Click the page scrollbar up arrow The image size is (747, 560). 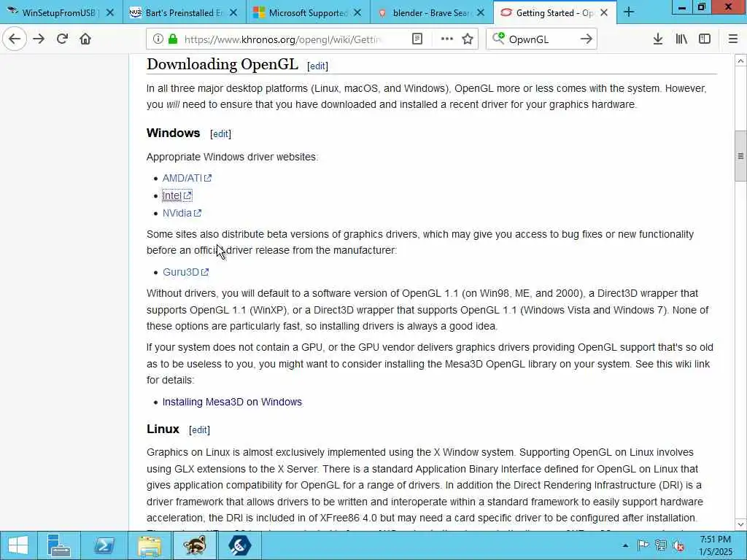coord(740,61)
